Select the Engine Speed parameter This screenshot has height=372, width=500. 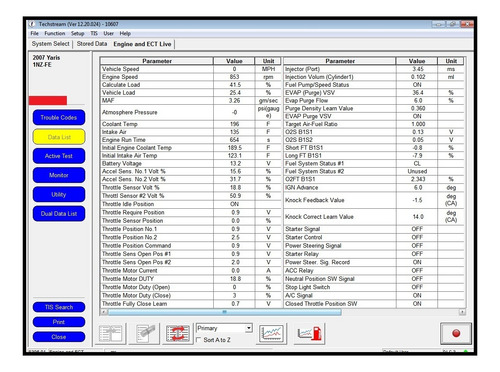(191, 77)
